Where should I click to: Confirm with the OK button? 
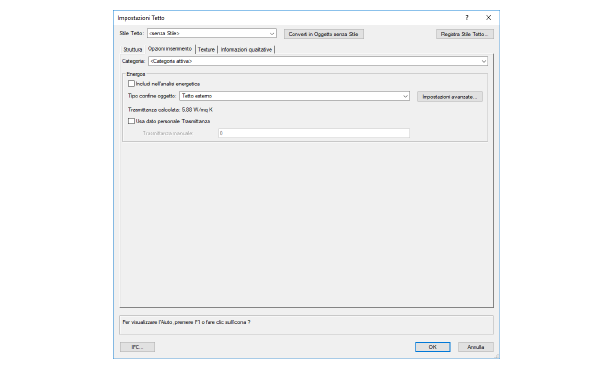tap(433, 347)
